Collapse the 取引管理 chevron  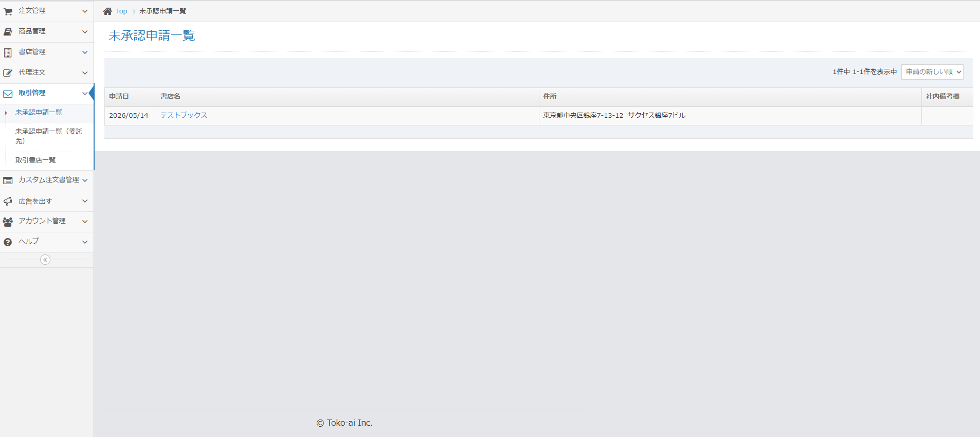[x=85, y=93]
